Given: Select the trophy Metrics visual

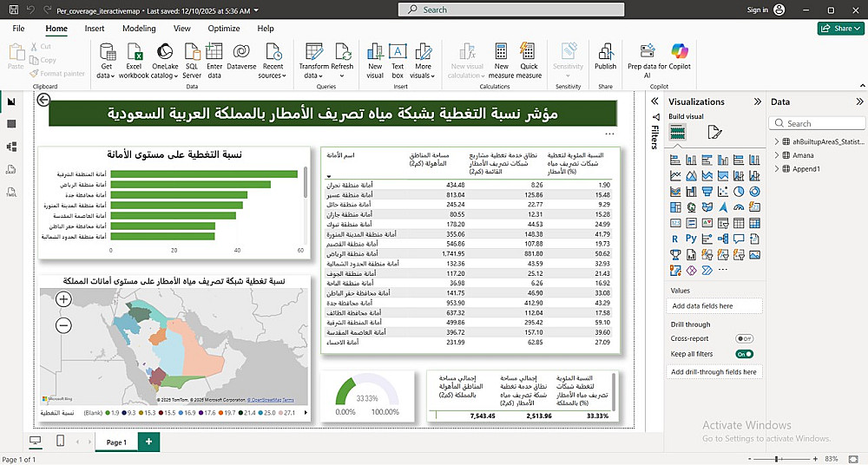Looking at the screenshot, I should [675, 255].
